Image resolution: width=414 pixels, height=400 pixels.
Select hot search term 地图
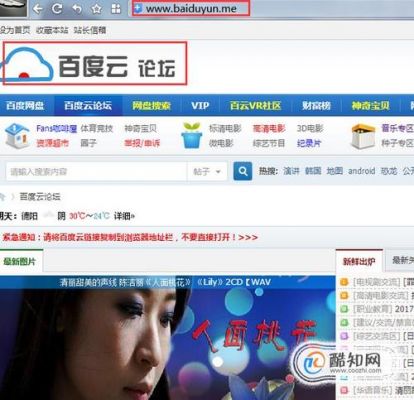(335, 171)
